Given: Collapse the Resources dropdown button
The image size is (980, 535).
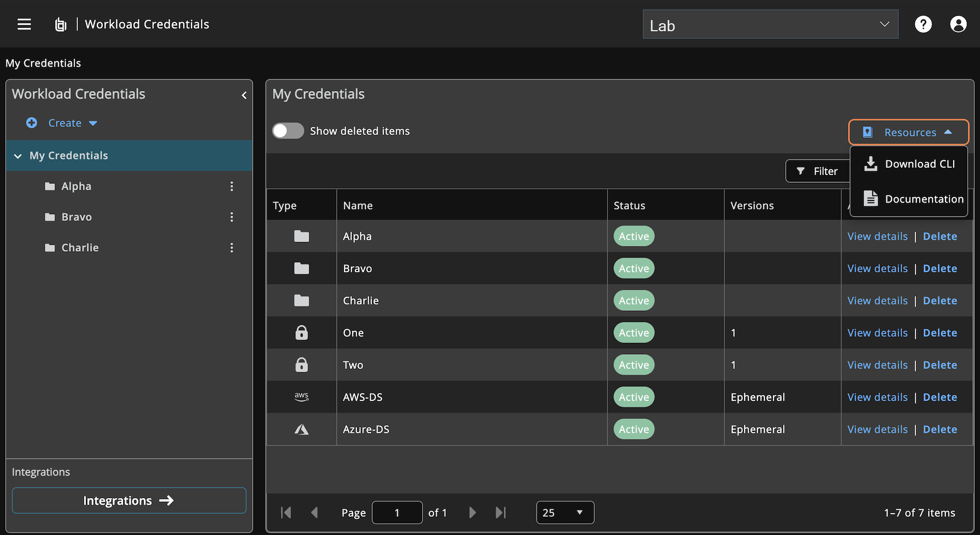Looking at the screenshot, I should pyautogui.click(x=909, y=132).
